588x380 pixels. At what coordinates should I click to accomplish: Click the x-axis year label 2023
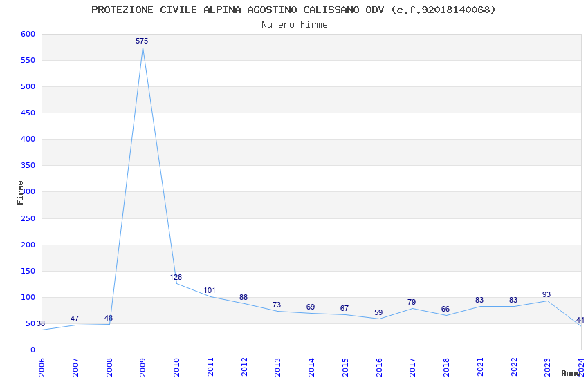coord(547,367)
